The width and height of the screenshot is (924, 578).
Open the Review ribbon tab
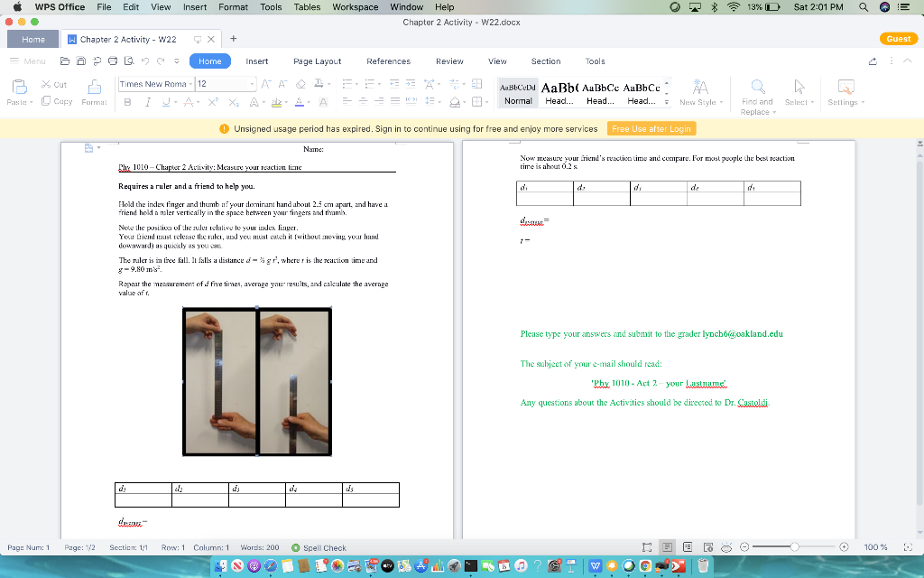tap(449, 61)
